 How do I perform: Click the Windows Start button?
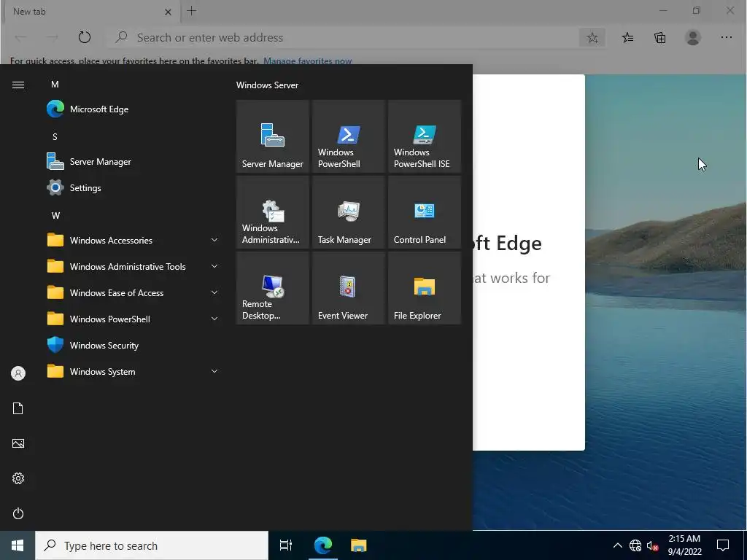point(18,545)
